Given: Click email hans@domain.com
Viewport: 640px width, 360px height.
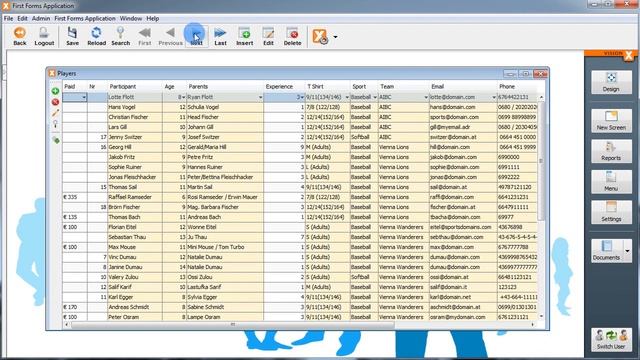Looking at the screenshot, I should 463,107.
